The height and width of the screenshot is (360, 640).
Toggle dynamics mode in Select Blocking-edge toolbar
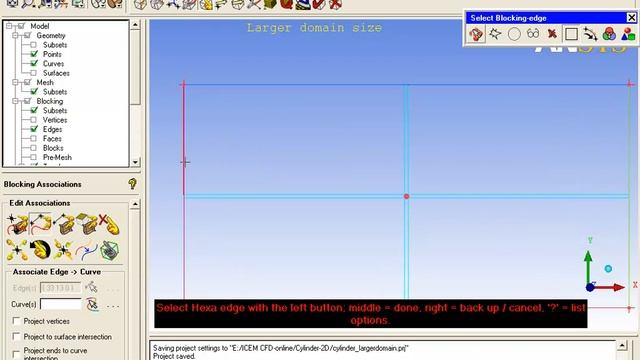(476, 34)
